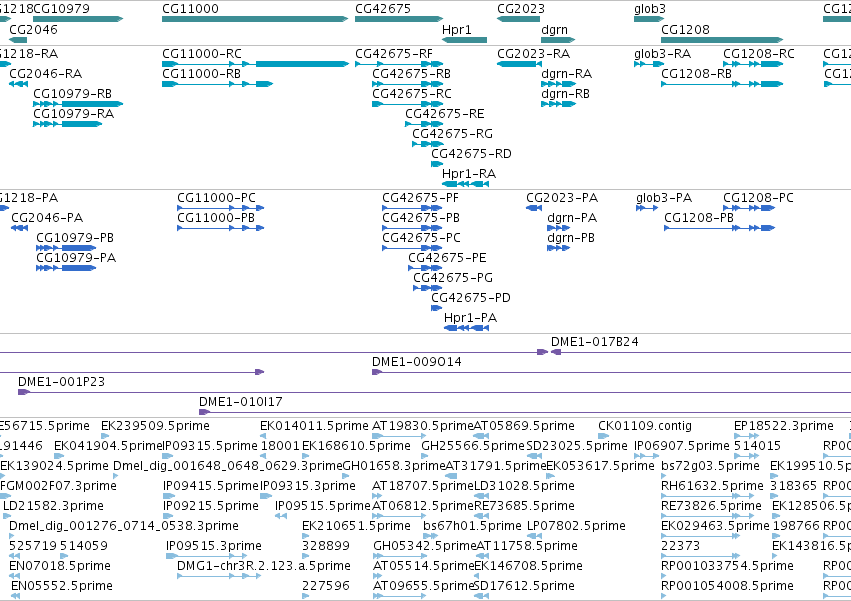This screenshot has width=851, height=601.
Task: Select protein label CG2023-PA
Action: coord(562,198)
